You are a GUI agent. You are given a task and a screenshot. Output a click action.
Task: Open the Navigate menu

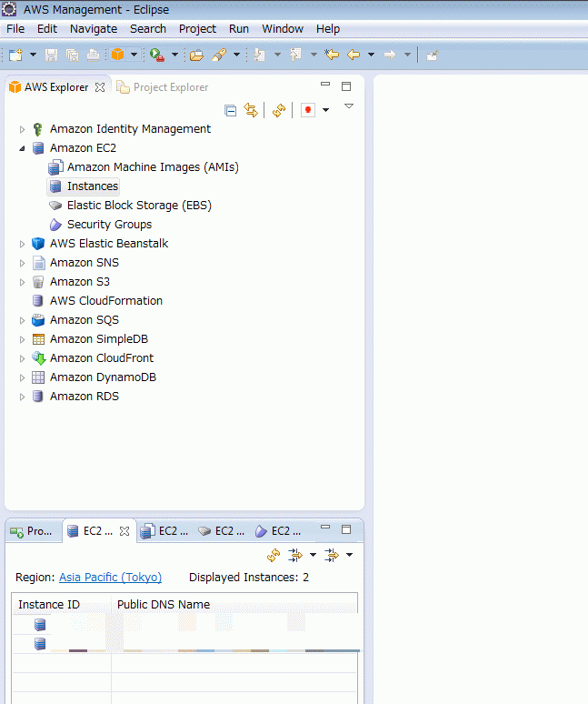point(94,29)
